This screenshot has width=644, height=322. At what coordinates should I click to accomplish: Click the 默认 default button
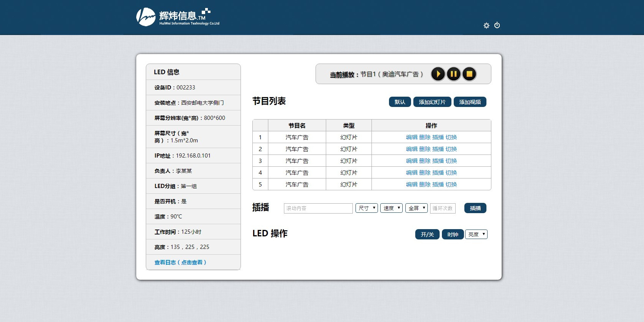(400, 102)
